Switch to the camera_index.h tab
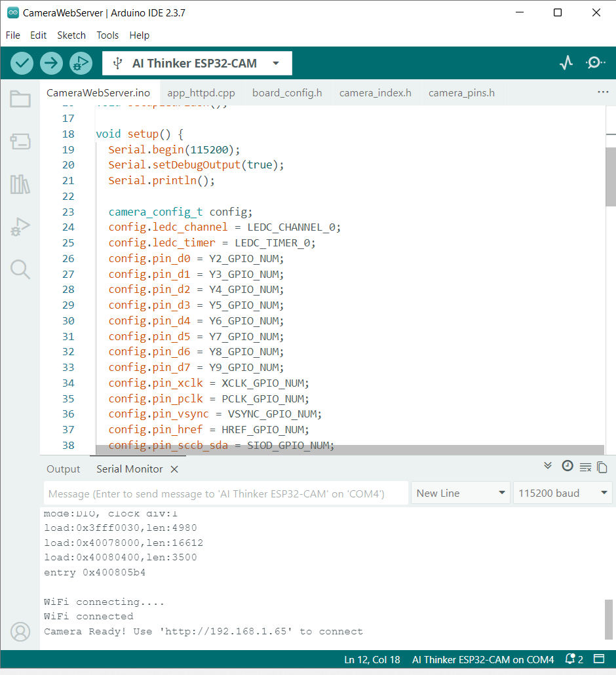 (x=375, y=93)
